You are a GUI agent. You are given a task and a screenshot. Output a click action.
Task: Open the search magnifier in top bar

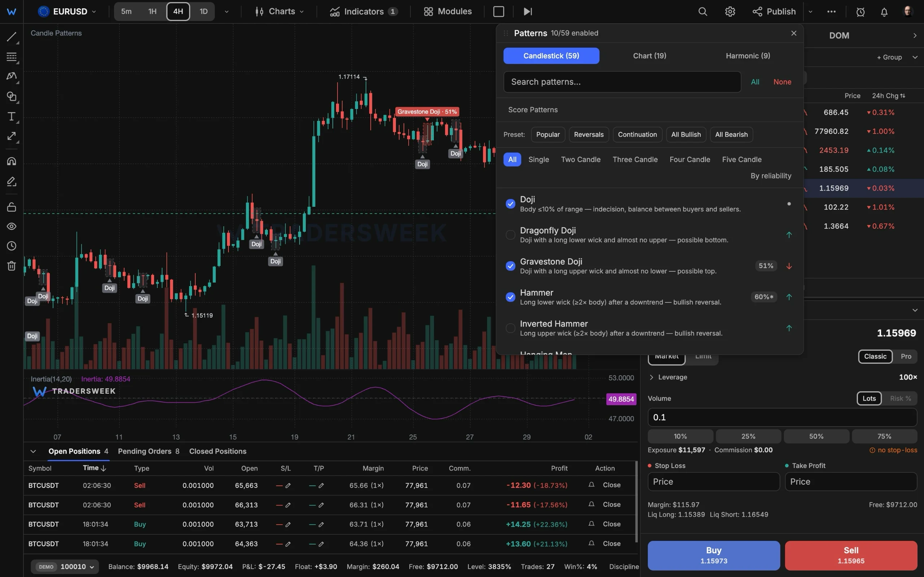(703, 12)
